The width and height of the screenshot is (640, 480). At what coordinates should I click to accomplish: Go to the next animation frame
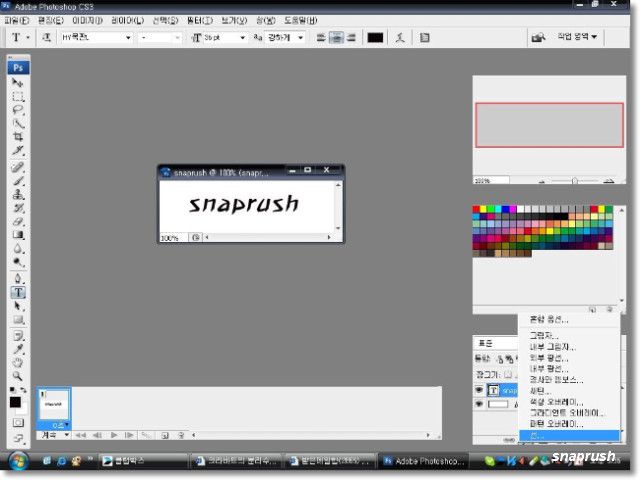tap(129, 435)
